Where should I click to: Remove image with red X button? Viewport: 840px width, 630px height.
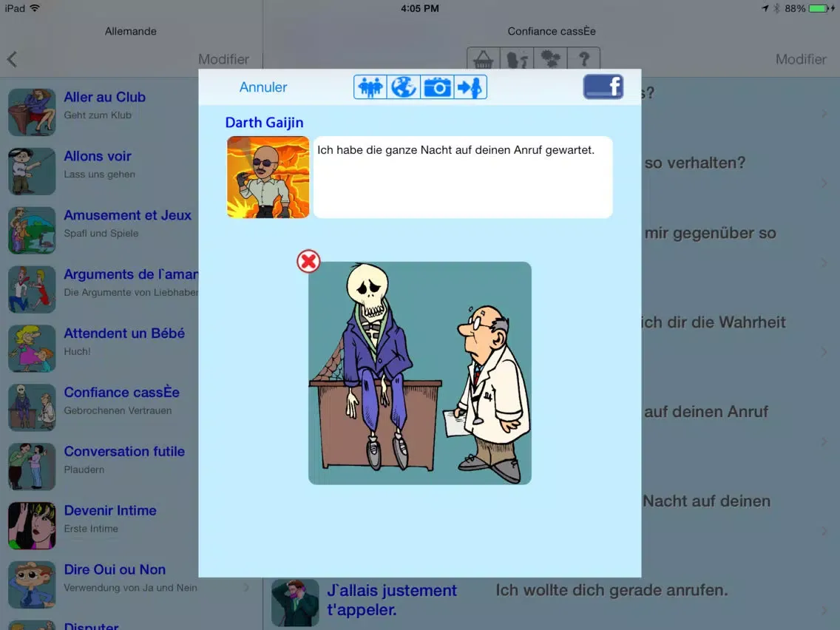[x=308, y=262]
